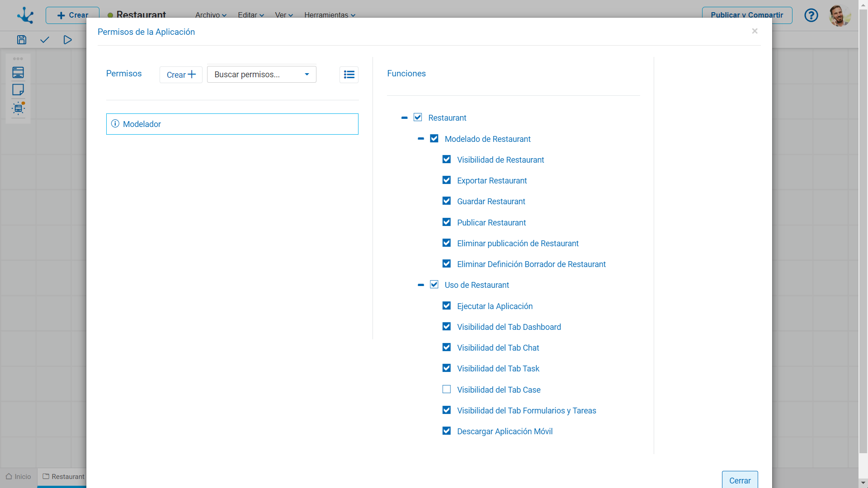Screen dimensions: 868x488
Task: Click the permissions list view icon
Action: (x=349, y=75)
